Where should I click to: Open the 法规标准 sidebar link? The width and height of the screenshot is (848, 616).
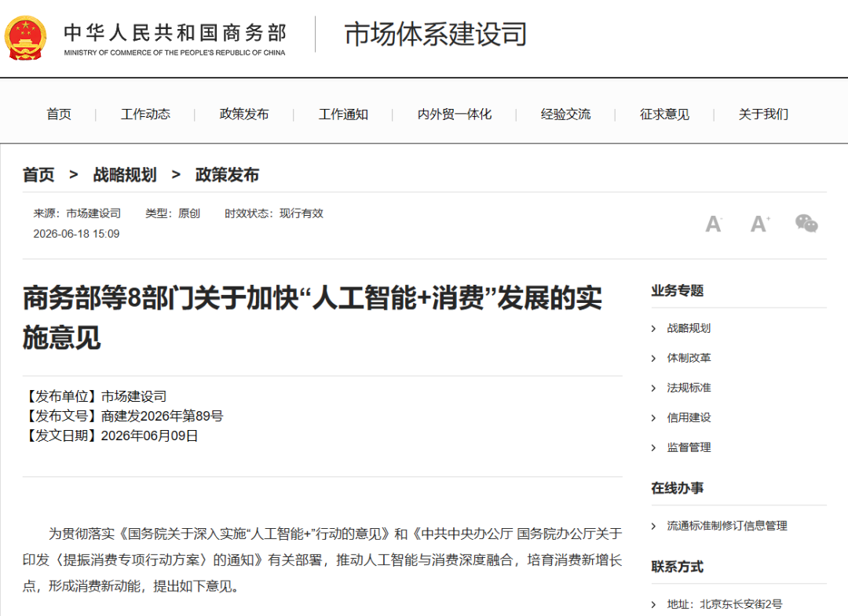pyautogui.click(x=689, y=388)
